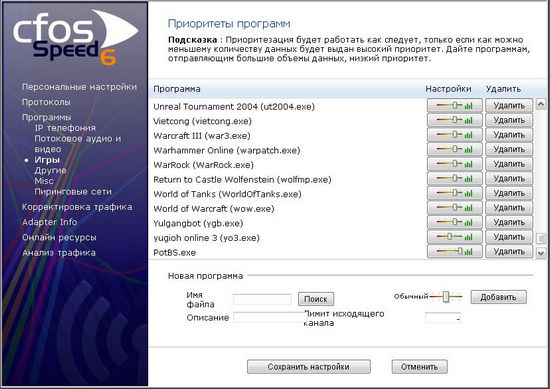Select the text PotBS.exe in list

click(174, 253)
